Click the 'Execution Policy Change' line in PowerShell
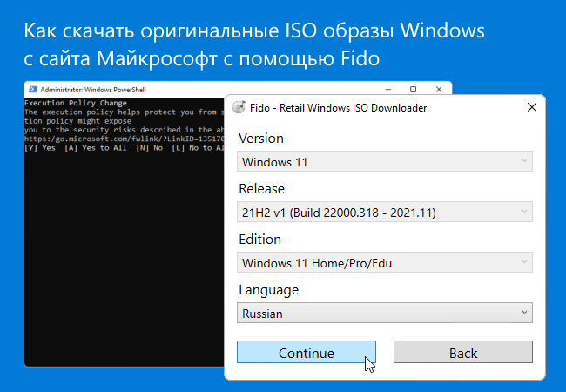Image resolution: width=566 pixels, height=392 pixels. coord(76,103)
